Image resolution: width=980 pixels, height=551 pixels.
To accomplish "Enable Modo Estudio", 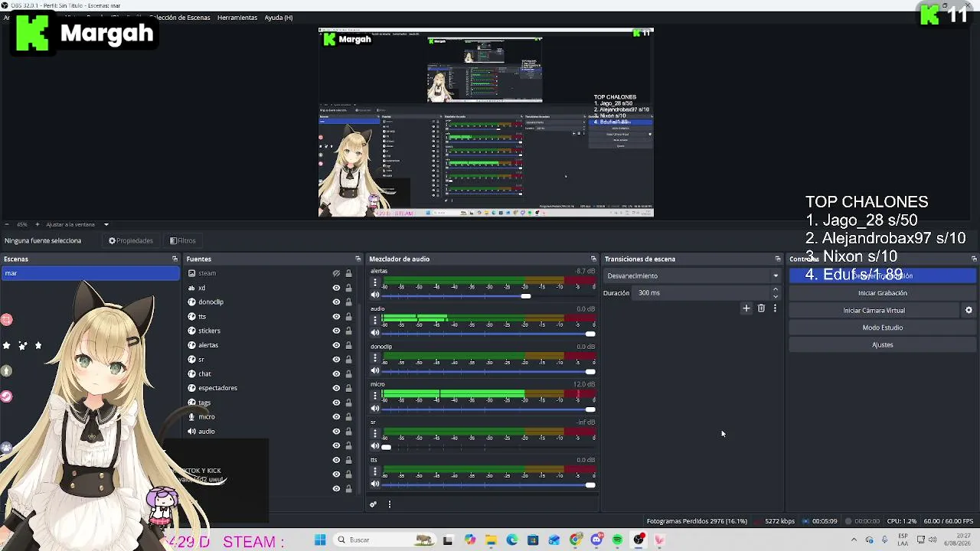I will tap(882, 328).
